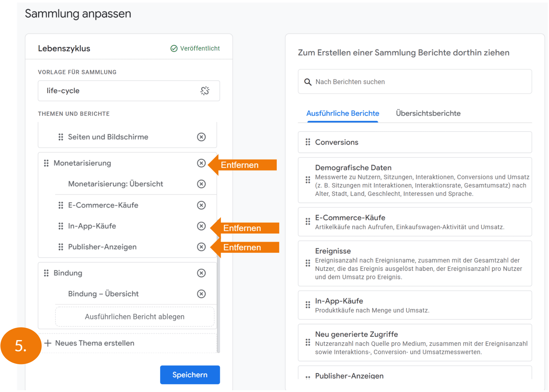Click the life-cycle template field

pyautogui.click(x=119, y=91)
